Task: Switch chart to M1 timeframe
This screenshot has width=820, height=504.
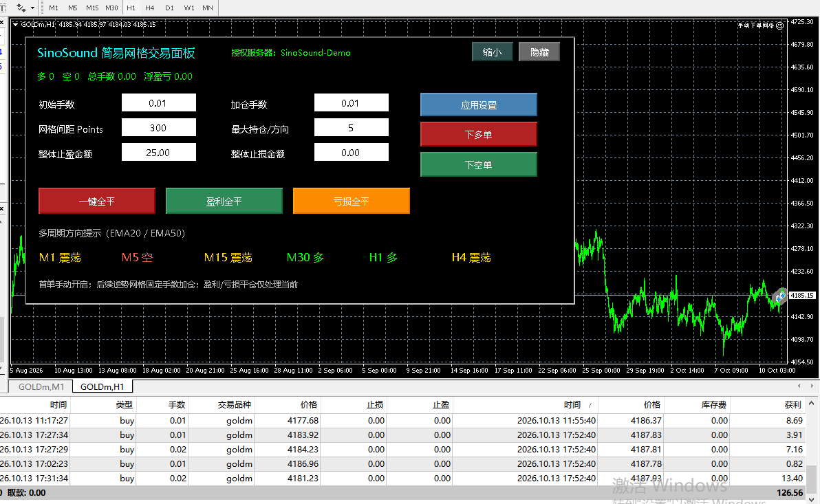Action: 54,8
